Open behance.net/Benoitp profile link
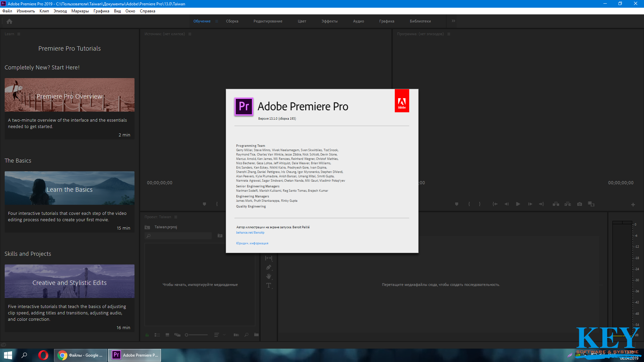Viewport: 644px width, 362px height. click(251, 232)
